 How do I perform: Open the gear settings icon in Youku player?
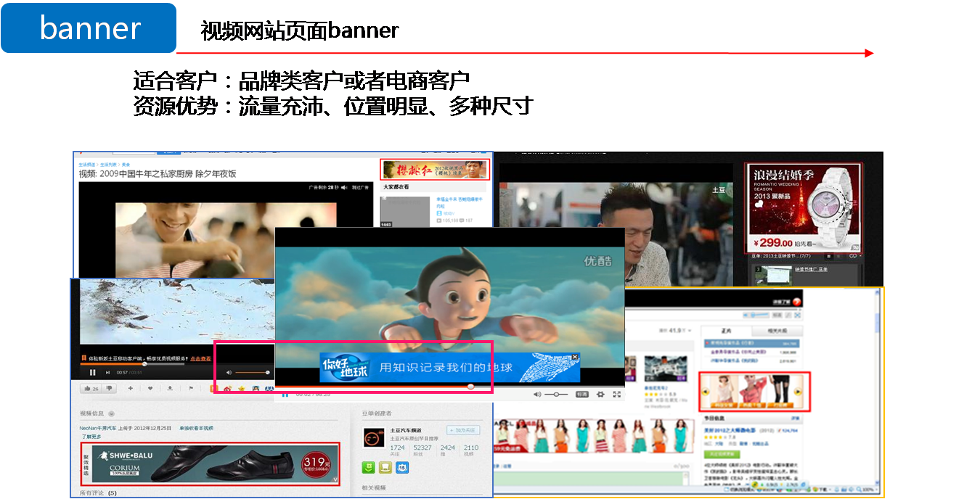coord(600,395)
